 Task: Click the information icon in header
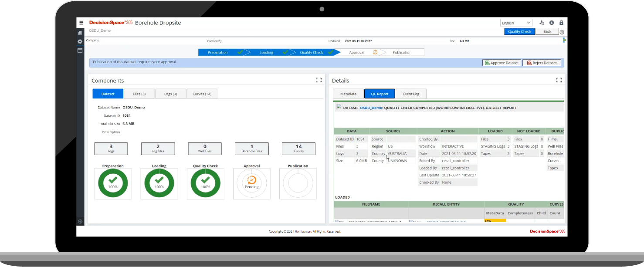[x=552, y=23]
